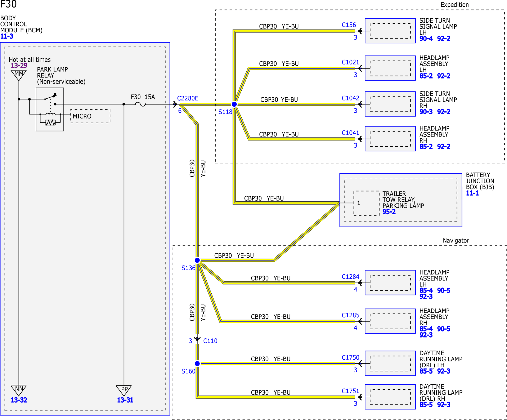This screenshot has width=507, height=420.
Task: Select Navigator Headlamp Assembly LH component box
Action: click(390, 283)
